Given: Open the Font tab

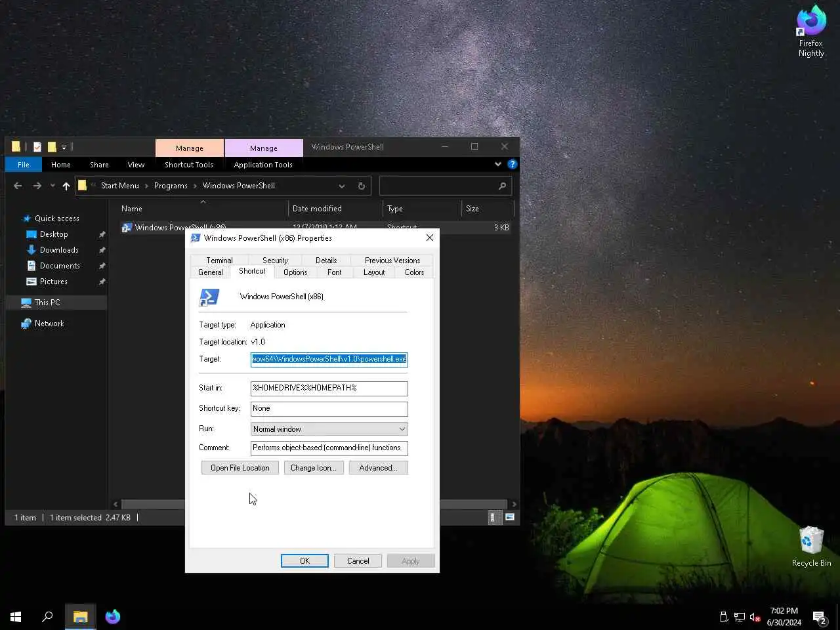Looking at the screenshot, I should click(x=335, y=272).
